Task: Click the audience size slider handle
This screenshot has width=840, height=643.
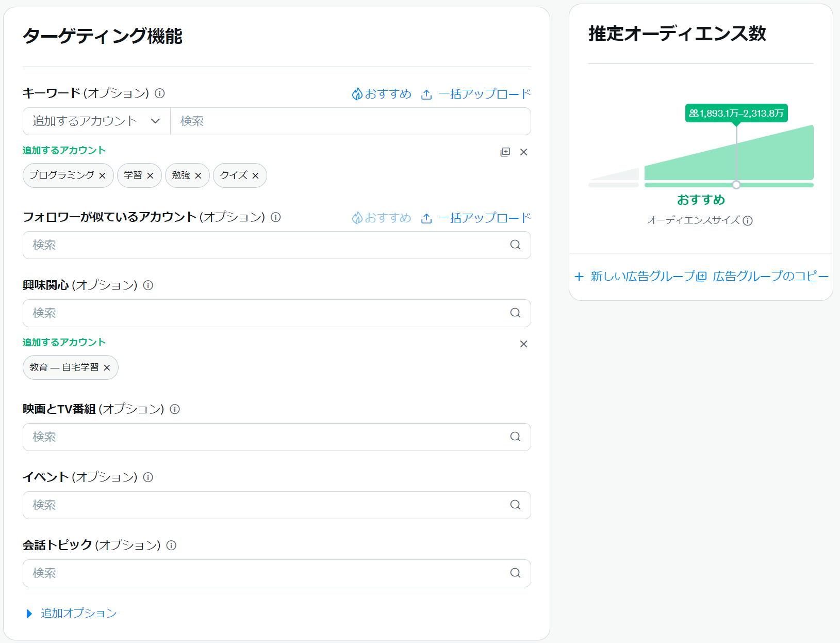Action: [736, 185]
